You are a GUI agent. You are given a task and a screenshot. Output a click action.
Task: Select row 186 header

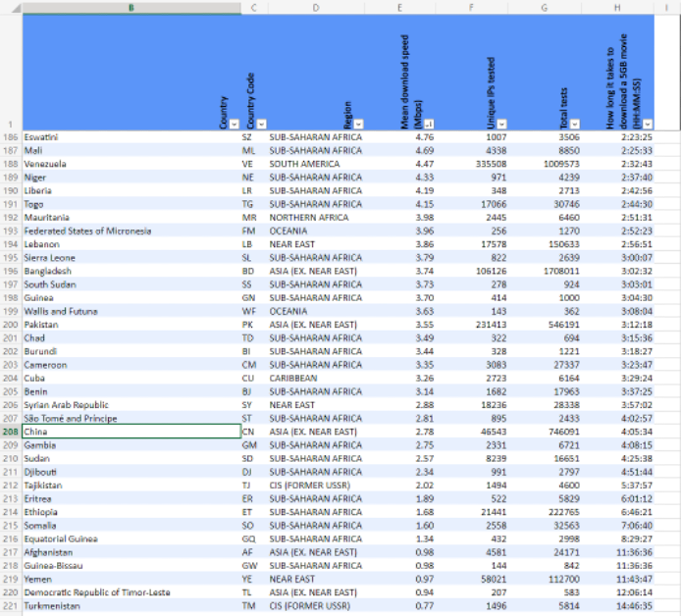11,137
